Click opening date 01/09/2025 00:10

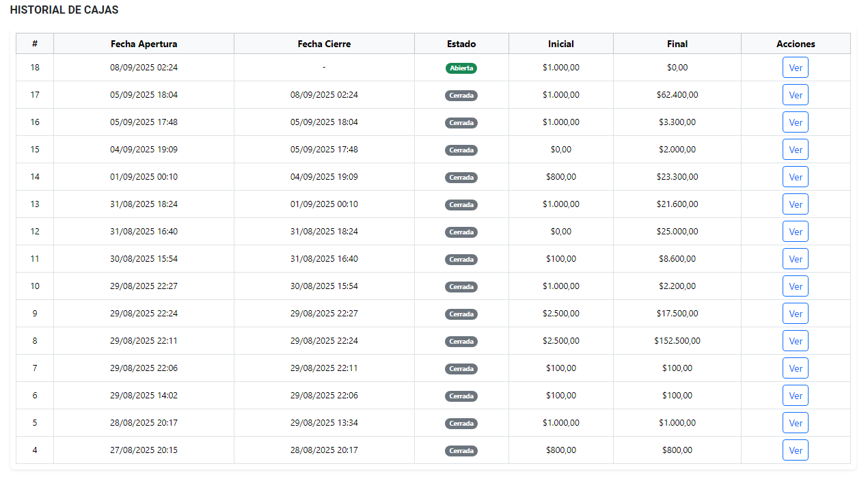click(x=144, y=177)
